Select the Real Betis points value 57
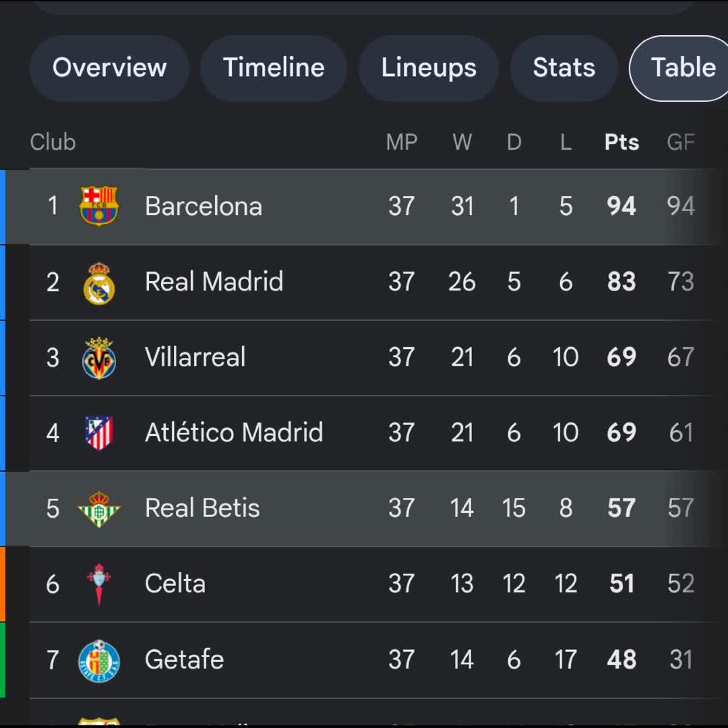The height and width of the screenshot is (728, 728). pyautogui.click(x=621, y=508)
